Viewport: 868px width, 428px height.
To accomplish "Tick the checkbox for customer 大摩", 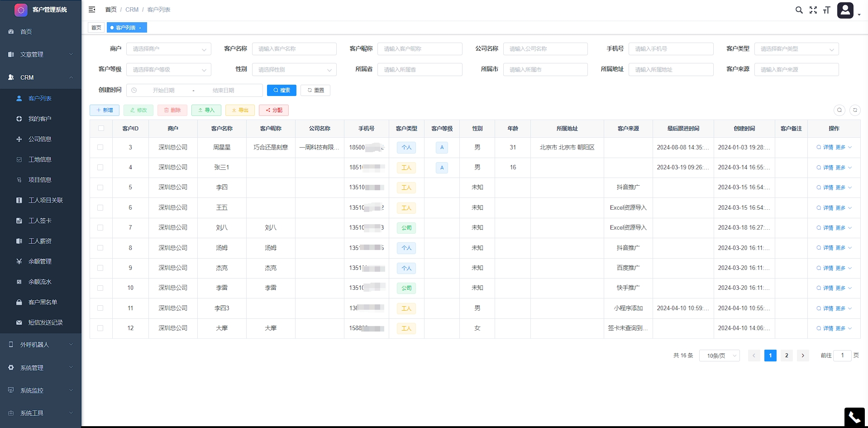I will [x=100, y=328].
